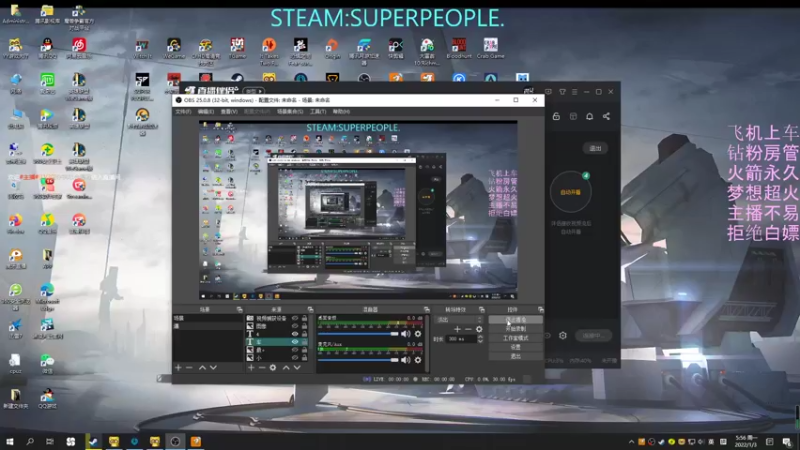Remove the selected source using minus icon
The image size is (800, 450).
click(262, 367)
